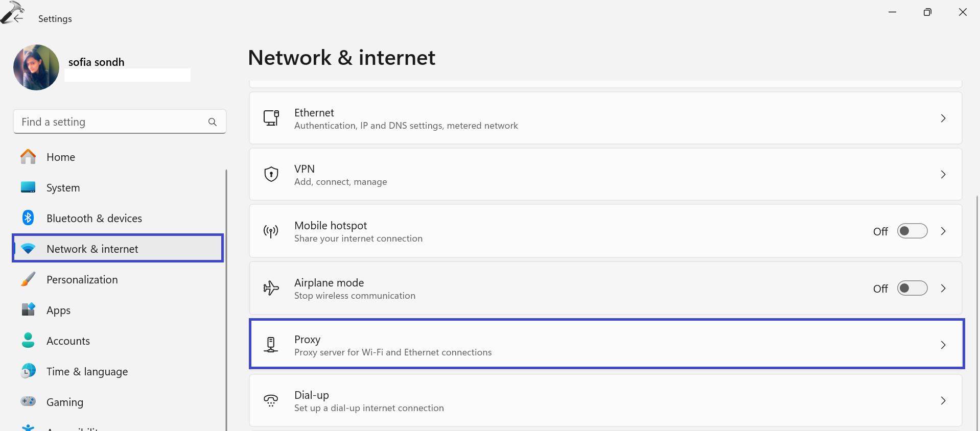Turn on the Mobile hotspot toggle
980x431 pixels.
(912, 231)
